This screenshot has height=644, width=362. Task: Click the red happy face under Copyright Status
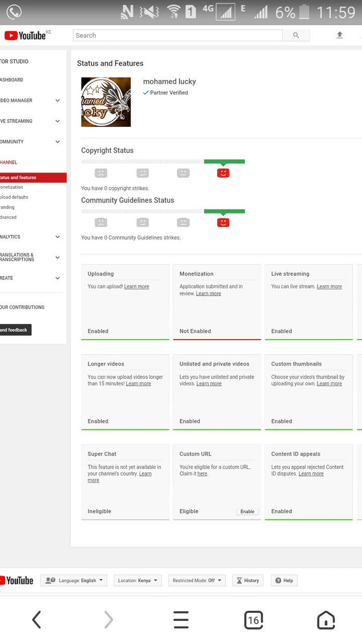[x=224, y=173]
